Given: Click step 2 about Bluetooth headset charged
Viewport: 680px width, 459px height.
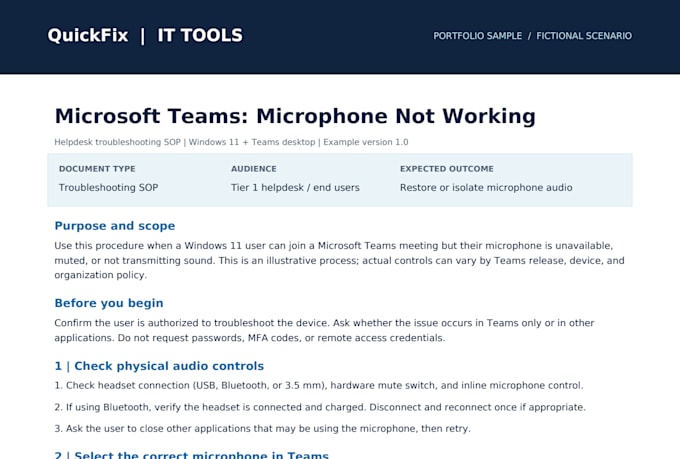Looking at the screenshot, I should 320,407.
